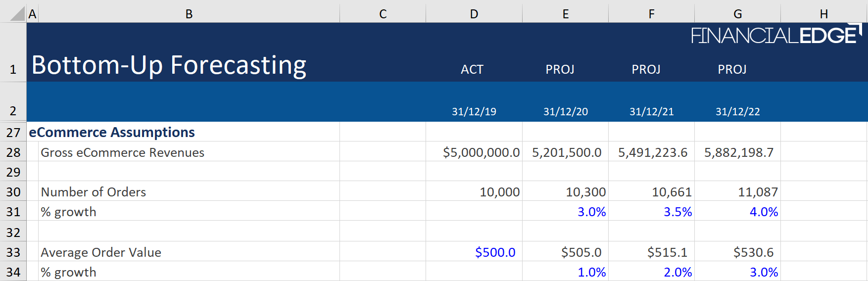The image size is (868, 281).
Task: Click row 33 header
Action: click(x=13, y=252)
